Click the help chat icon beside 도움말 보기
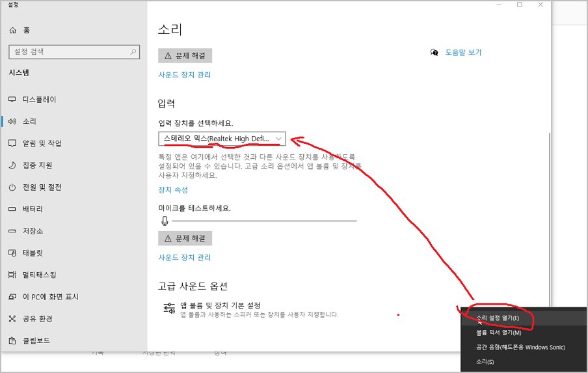588x373 pixels. pos(434,53)
